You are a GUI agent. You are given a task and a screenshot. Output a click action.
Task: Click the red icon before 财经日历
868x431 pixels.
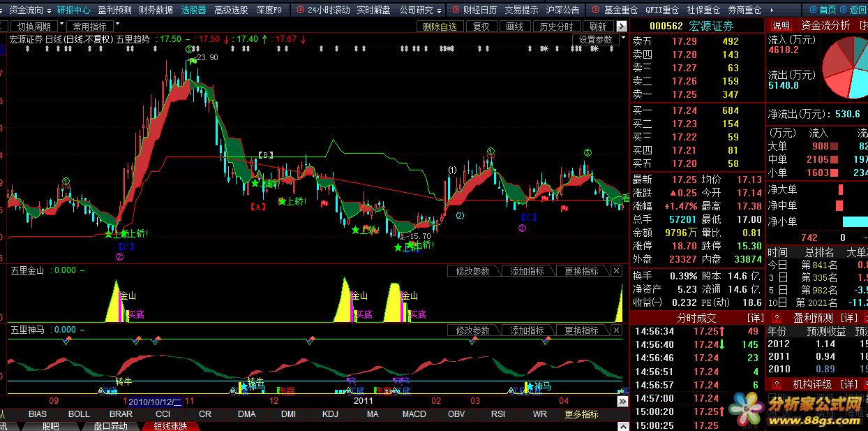tap(455, 10)
